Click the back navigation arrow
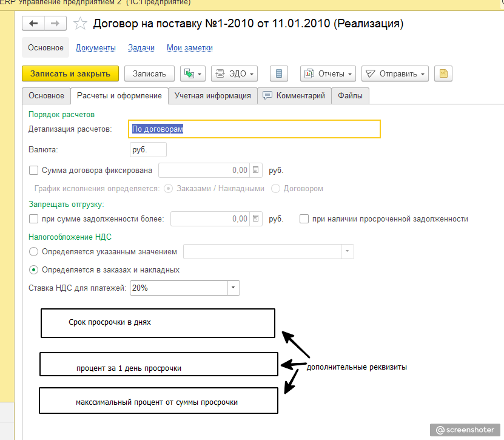The height and width of the screenshot is (440, 504). pyautogui.click(x=33, y=24)
